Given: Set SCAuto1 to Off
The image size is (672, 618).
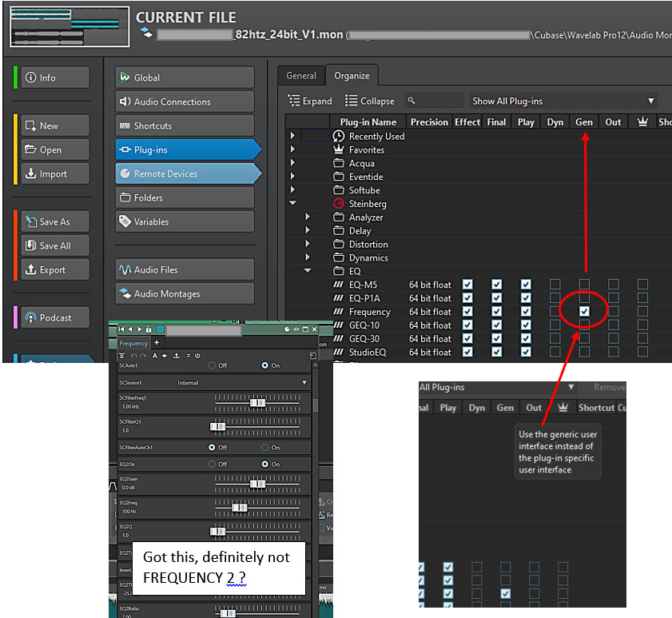Looking at the screenshot, I should [x=212, y=365].
